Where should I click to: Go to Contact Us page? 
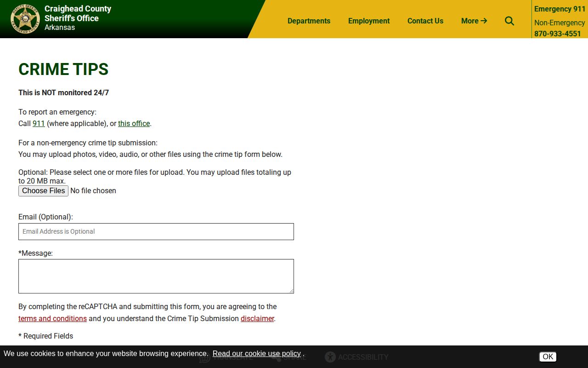pyautogui.click(x=425, y=21)
